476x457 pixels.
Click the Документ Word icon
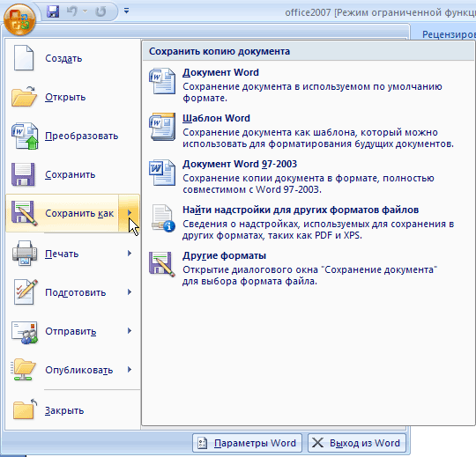162,81
